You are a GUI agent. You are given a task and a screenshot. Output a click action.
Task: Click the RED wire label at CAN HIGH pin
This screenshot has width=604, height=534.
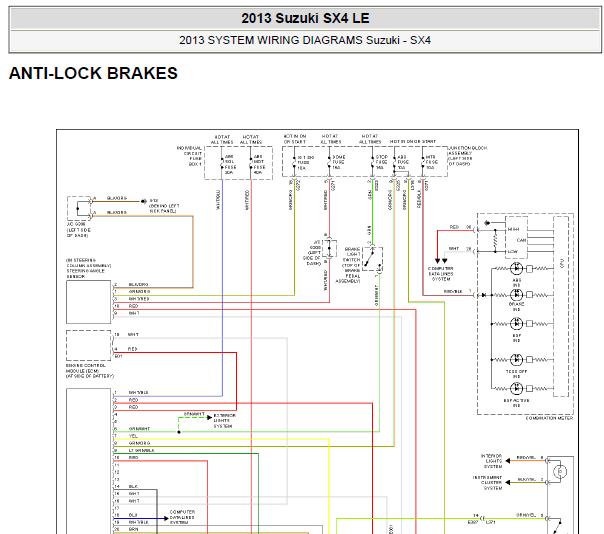(x=454, y=227)
